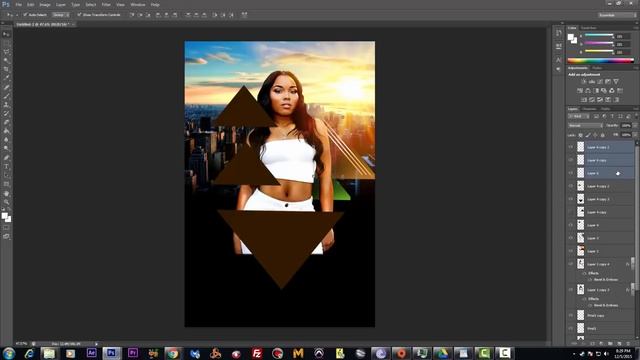The width and height of the screenshot is (640, 360).
Task: Click the foreground color swatch in Color panel
Action: pos(570,37)
